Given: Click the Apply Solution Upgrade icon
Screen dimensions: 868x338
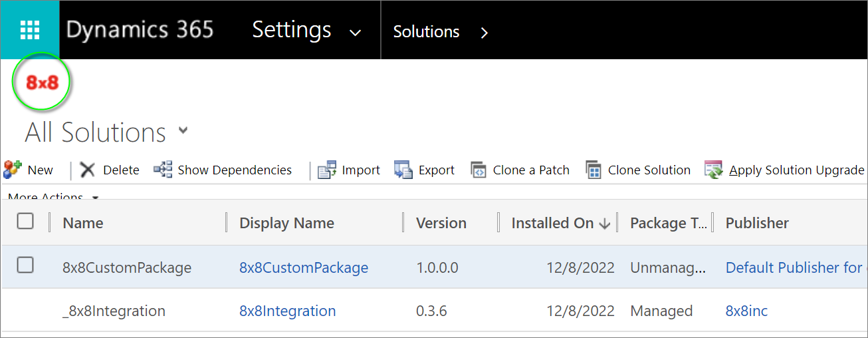Looking at the screenshot, I should [x=714, y=170].
